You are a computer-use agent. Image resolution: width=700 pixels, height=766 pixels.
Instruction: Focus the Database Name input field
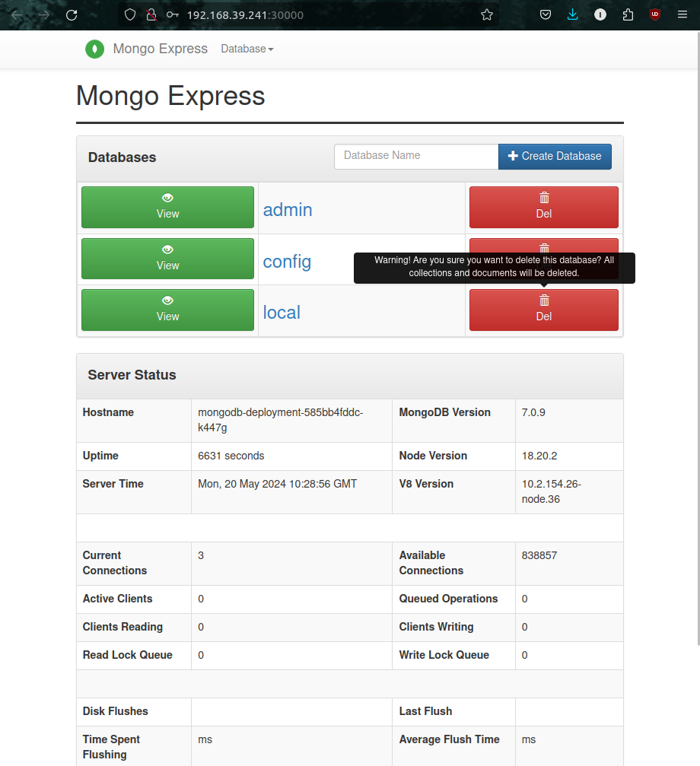coord(416,157)
